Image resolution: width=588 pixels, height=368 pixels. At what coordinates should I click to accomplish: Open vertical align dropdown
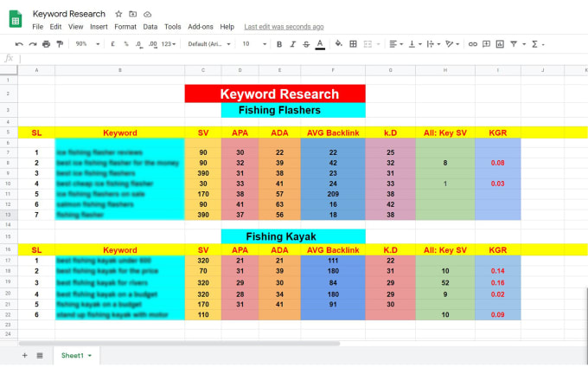[415, 44]
